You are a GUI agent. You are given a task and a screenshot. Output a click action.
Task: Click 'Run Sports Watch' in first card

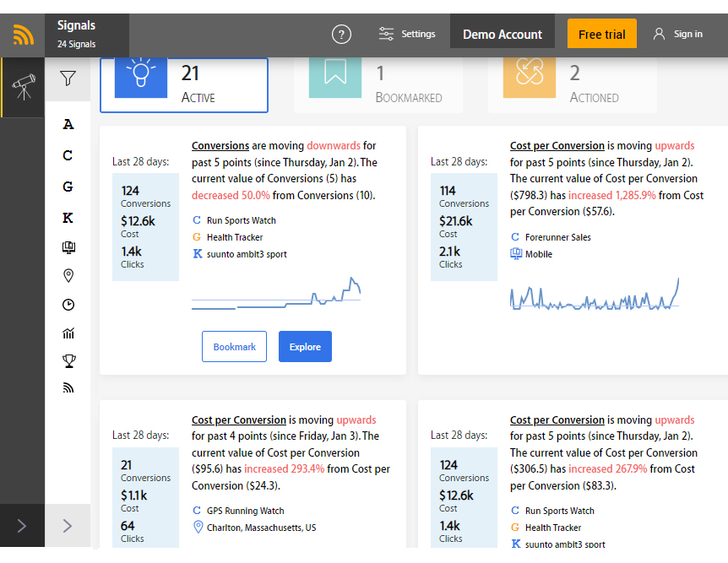(241, 220)
